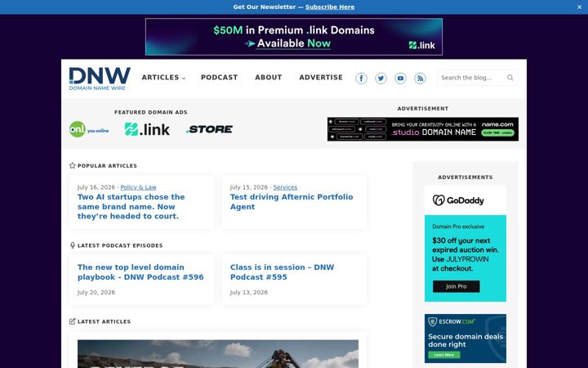
Task: Click the July 13, 2026 podcast date
Action: 248,293
